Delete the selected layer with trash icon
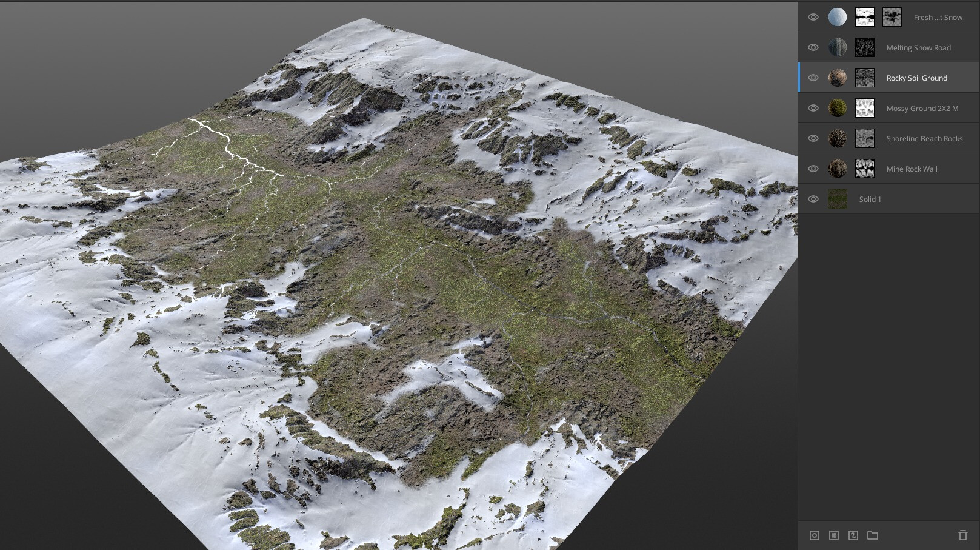 (x=964, y=535)
